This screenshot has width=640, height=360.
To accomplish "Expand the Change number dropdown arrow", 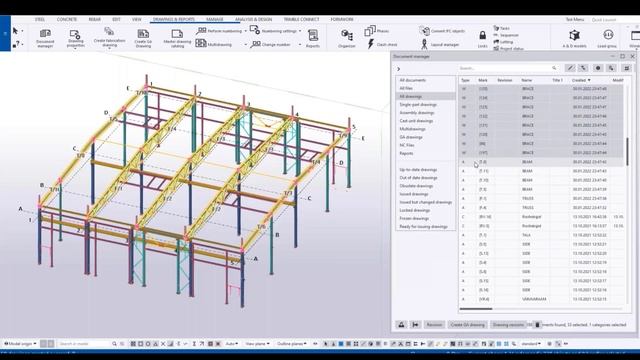I will tap(300, 44).
